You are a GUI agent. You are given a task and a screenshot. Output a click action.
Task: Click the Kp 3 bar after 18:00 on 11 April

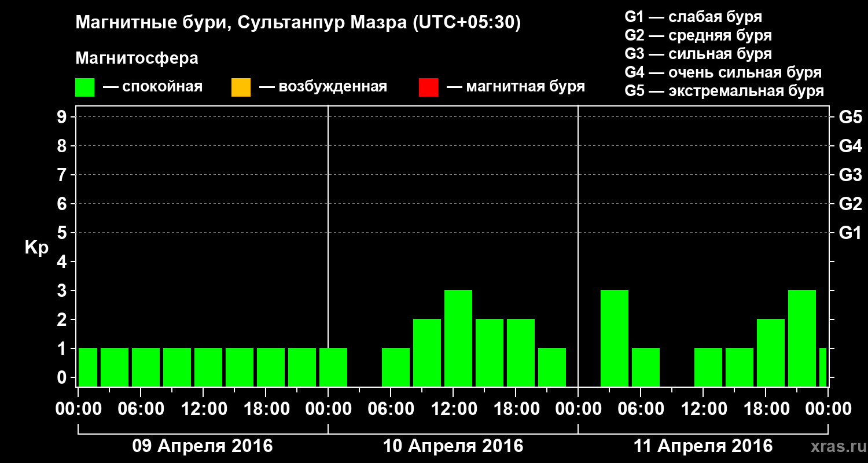802,338
